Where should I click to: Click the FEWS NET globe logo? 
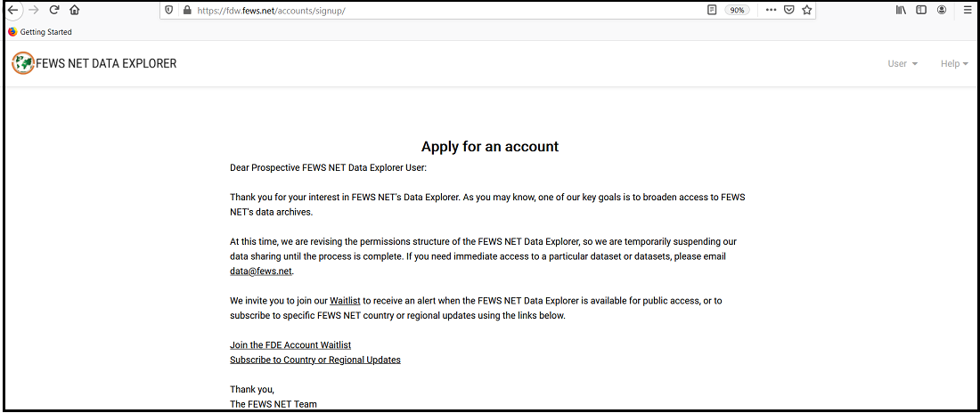[x=22, y=63]
